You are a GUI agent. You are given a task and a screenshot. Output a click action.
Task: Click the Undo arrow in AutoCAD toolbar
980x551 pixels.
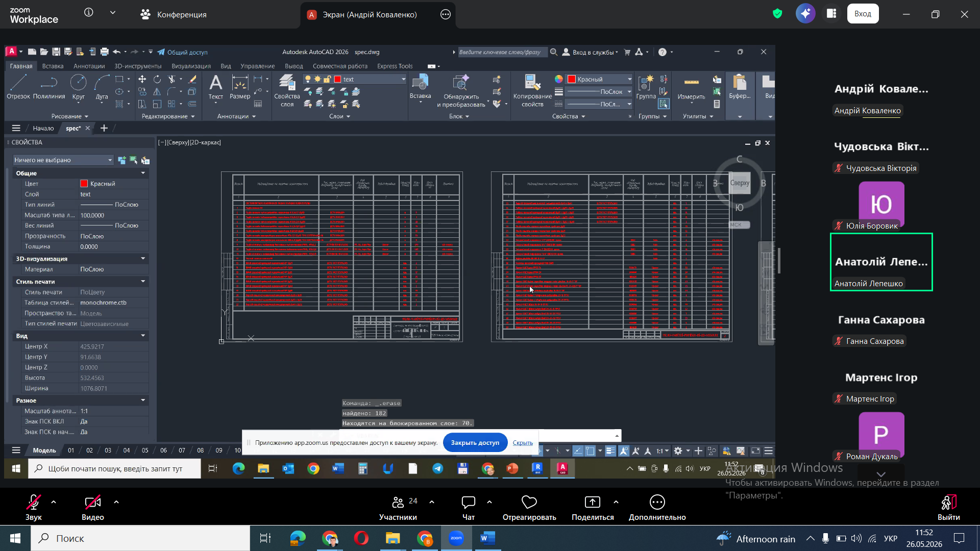pos(116,52)
